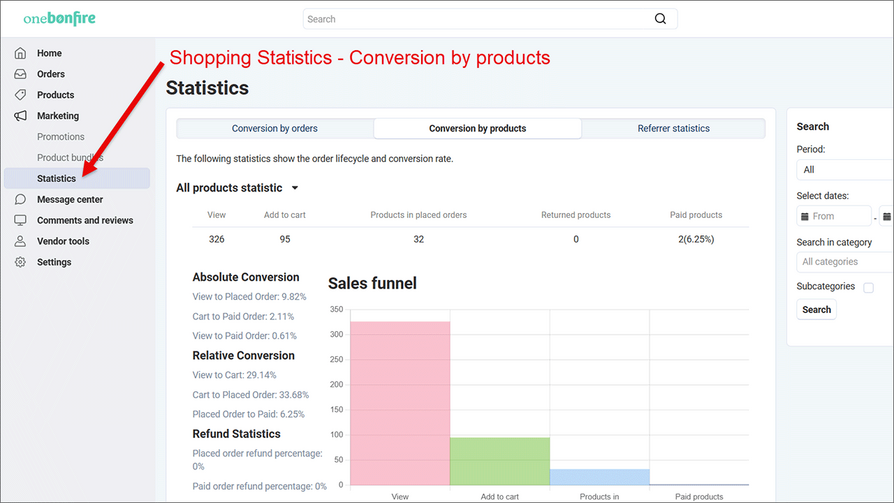Image resolution: width=895 pixels, height=503 pixels.
Task: Click the Settings gear icon
Action: 20,262
